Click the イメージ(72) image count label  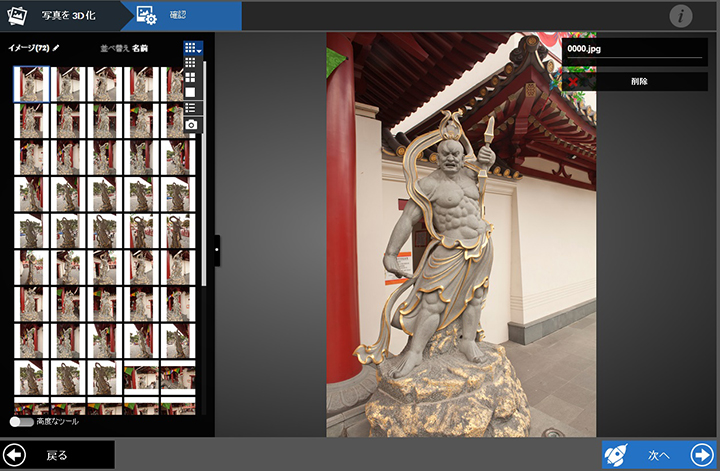(x=28, y=48)
